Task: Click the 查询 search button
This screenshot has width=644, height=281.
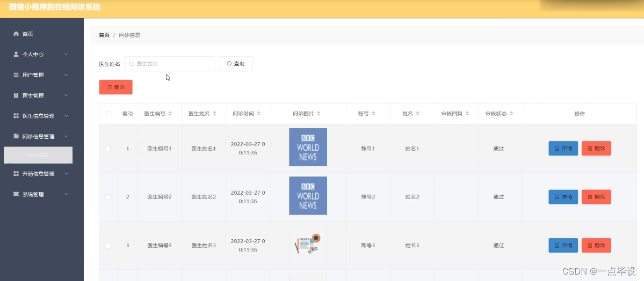Action: 236,64
